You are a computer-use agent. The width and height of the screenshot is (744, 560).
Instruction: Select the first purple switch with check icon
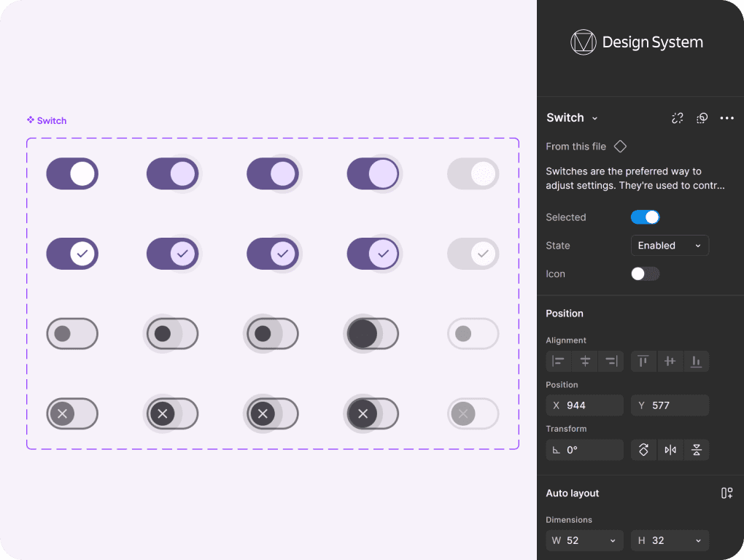tap(72, 254)
